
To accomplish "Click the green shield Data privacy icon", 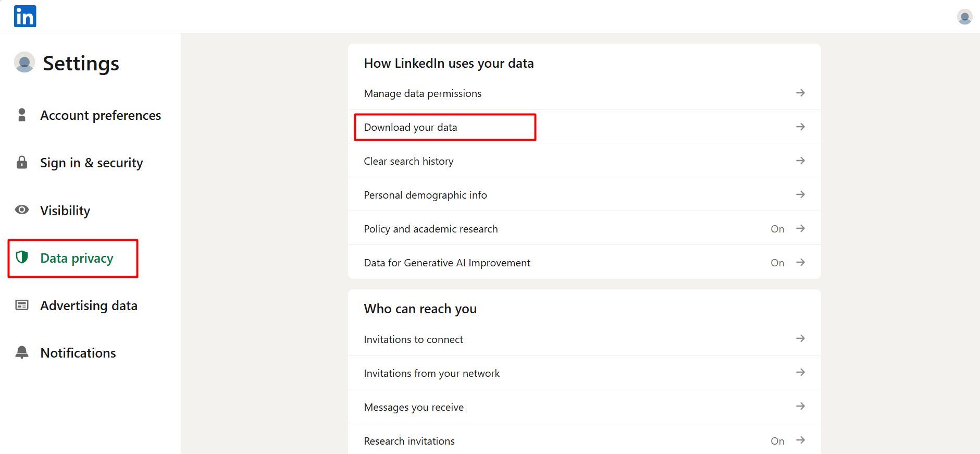I will point(22,257).
